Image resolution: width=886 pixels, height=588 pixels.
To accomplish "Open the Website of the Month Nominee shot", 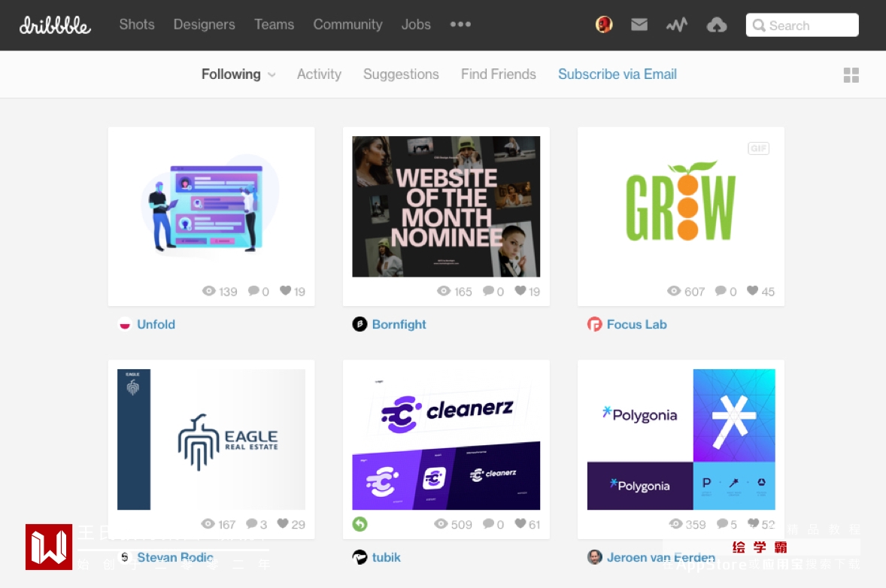I will 447,207.
